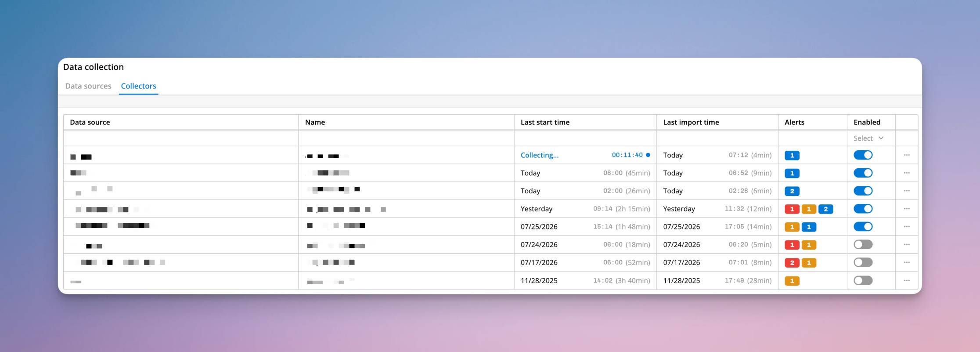Disable the collector that is currently Collecting
Image resolution: width=980 pixels, height=352 pixels.
tap(863, 155)
